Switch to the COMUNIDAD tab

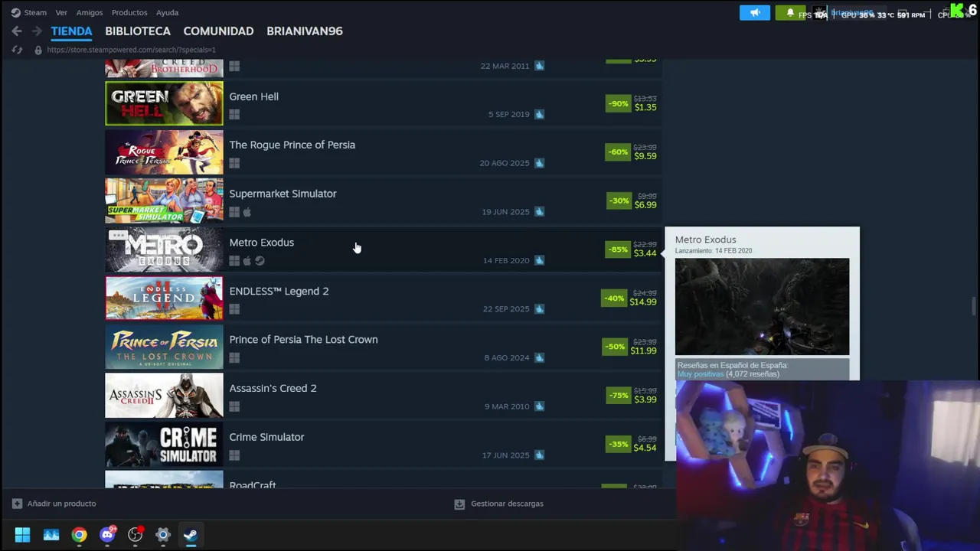[x=218, y=31]
